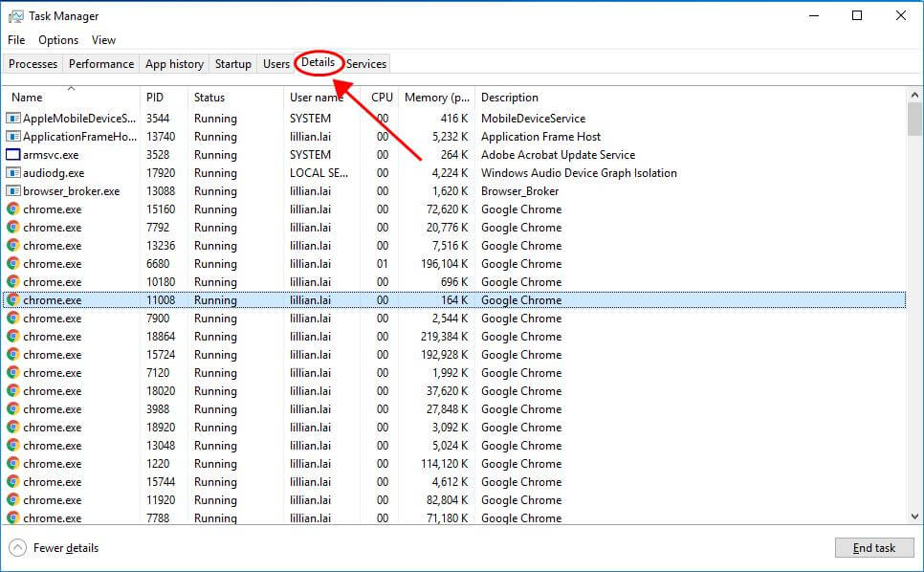
Task: Switch to the Services tab
Action: (366, 64)
